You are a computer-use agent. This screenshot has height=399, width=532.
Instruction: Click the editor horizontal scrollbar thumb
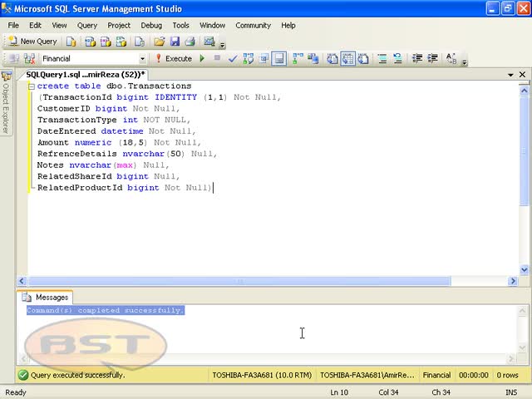click(x=239, y=281)
